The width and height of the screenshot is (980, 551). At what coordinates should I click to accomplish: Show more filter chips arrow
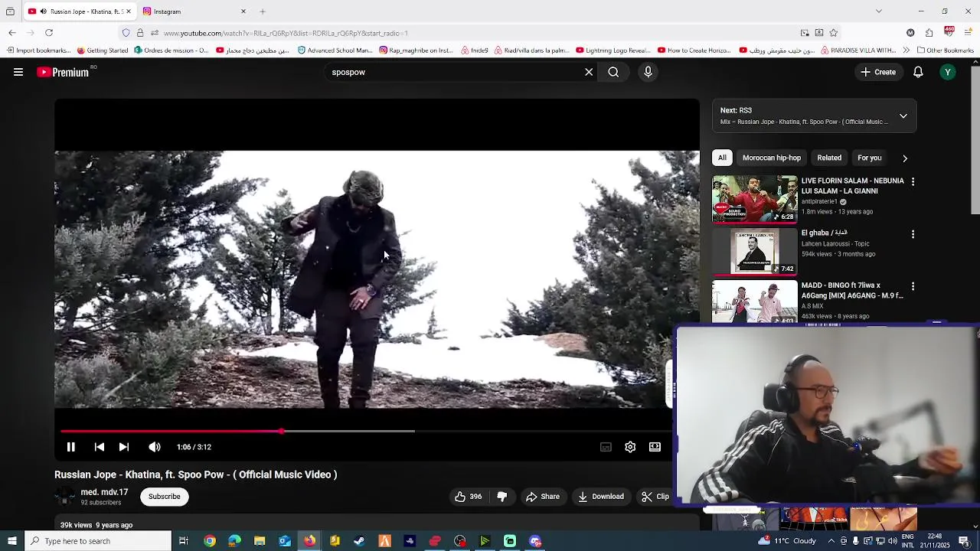(905, 158)
